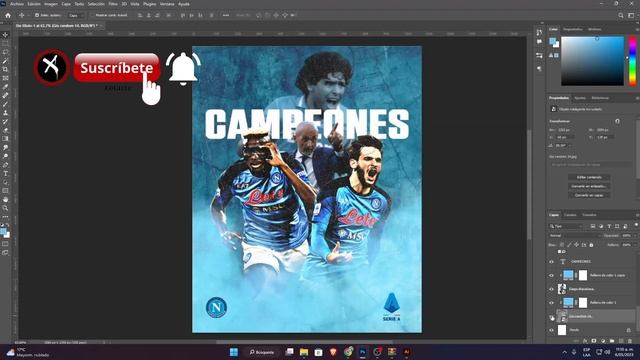Toggle the Auto-select checkbox
Screen dimensions: 640x360
(x=37, y=15)
